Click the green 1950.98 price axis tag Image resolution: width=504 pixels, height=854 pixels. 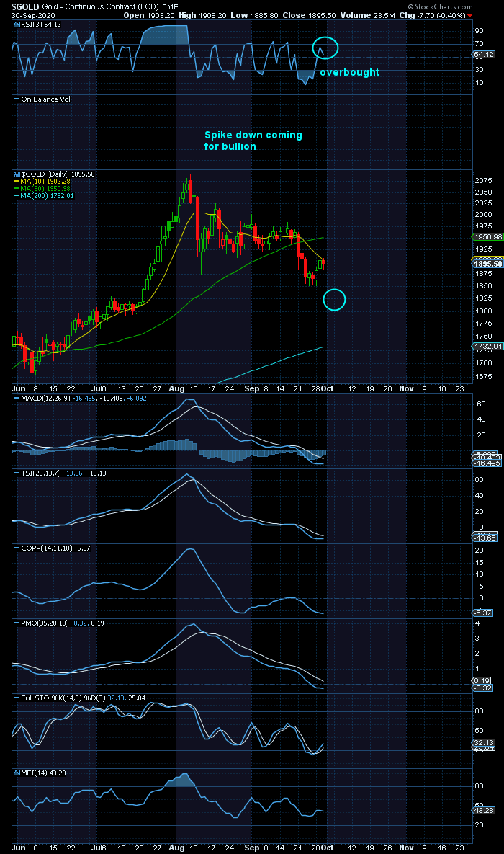pos(488,238)
